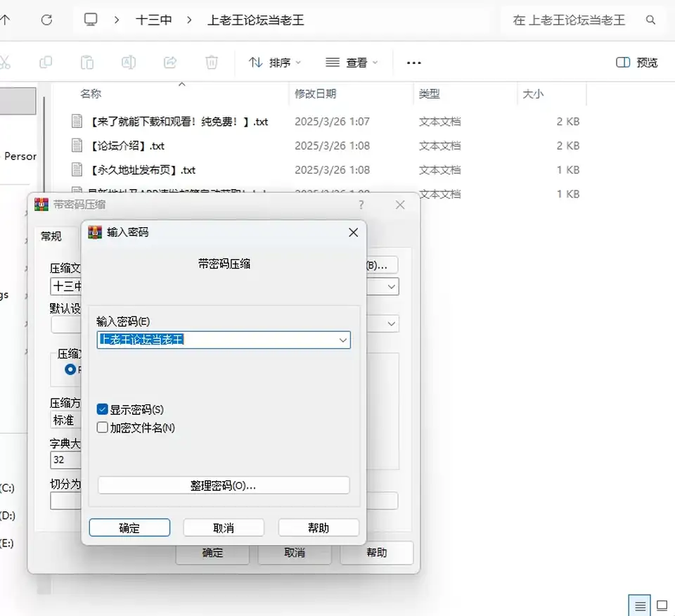Image resolution: width=675 pixels, height=616 pixels.
Task: Click the copy icon in toolbar
Action: 46,63
